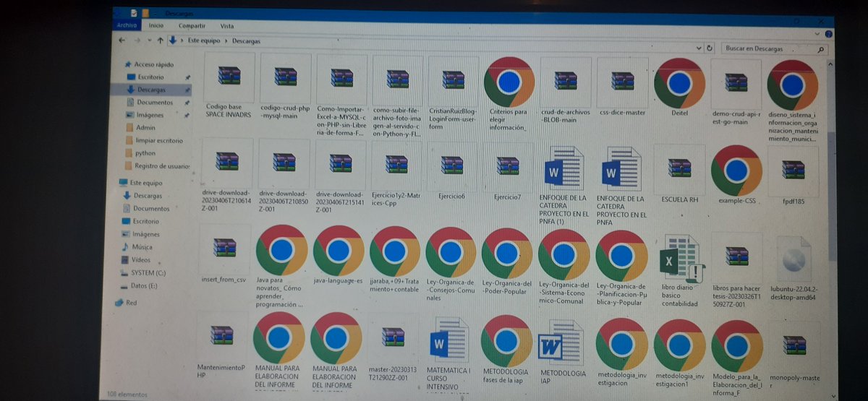
Task: Open recent locations dropdown arrow
Action: [x=149, y=40]
